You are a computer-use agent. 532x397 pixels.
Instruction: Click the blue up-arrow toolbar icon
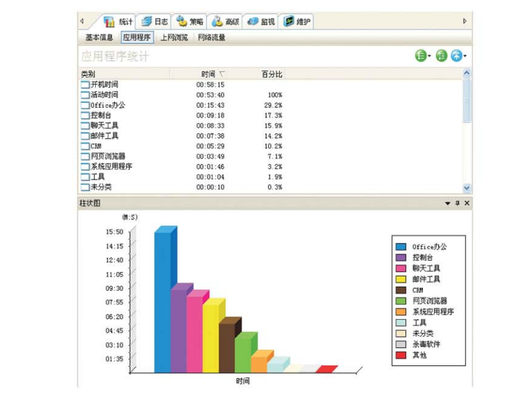point(457,56)
